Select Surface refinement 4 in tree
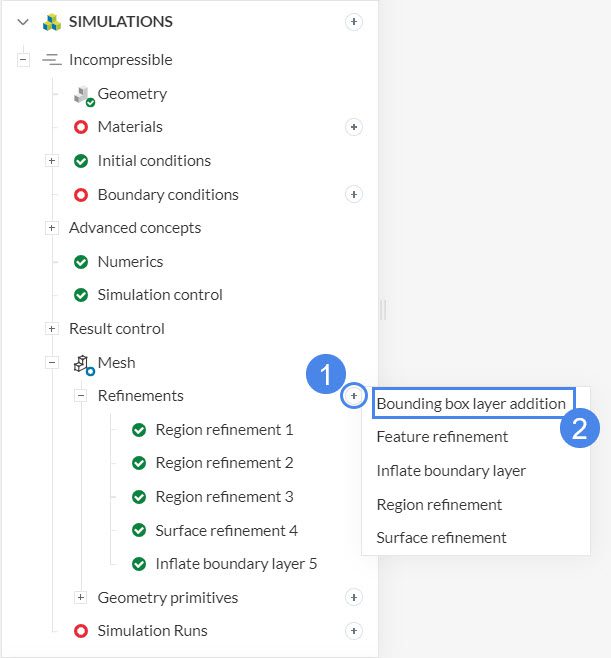This screenshot has height=658, width=611. pos(226,530)
